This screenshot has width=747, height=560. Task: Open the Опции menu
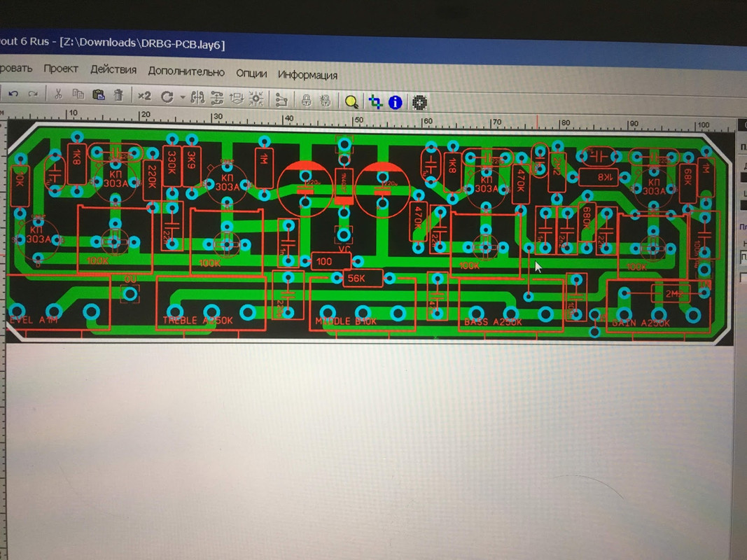coord(251,73)
